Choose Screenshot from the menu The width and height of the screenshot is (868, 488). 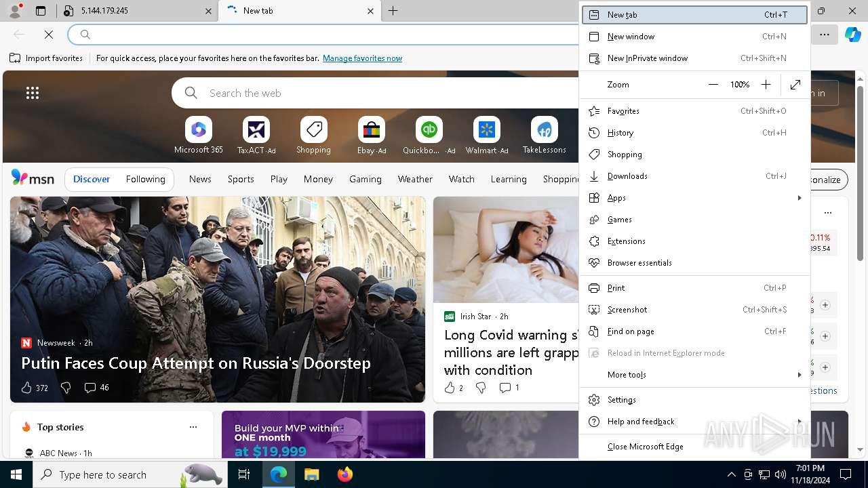pos(695,310)
